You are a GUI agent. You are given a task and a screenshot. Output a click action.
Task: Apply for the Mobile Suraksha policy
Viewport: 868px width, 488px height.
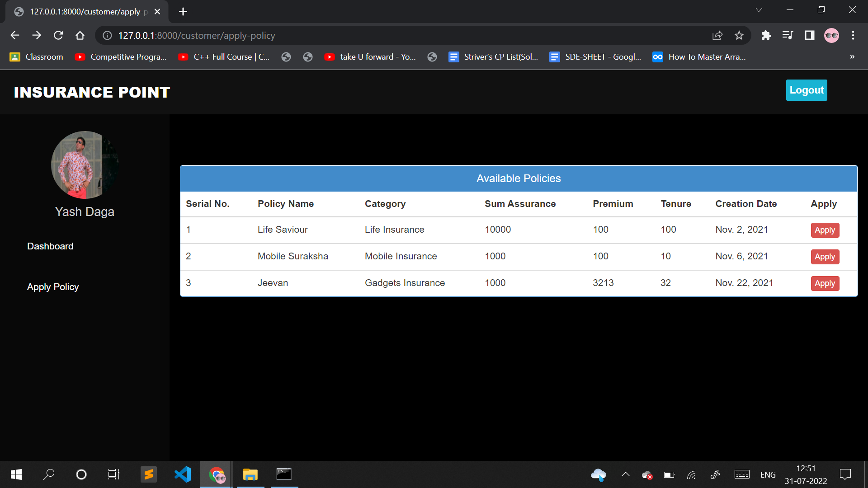tap(825, 257)
